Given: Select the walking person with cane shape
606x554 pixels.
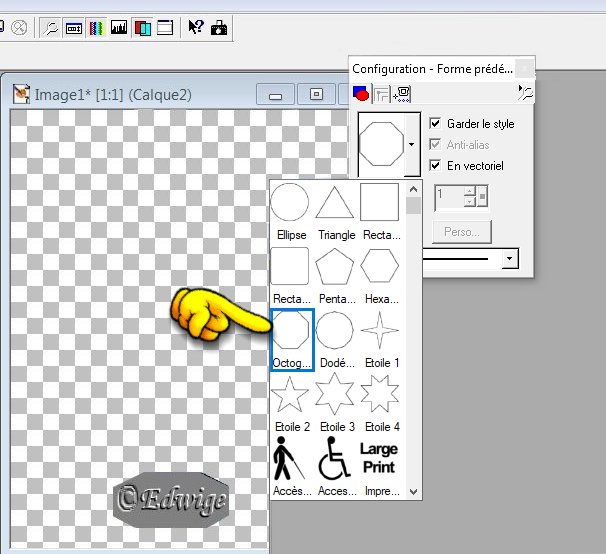Looking at the screenshot, I should (291, 467).
